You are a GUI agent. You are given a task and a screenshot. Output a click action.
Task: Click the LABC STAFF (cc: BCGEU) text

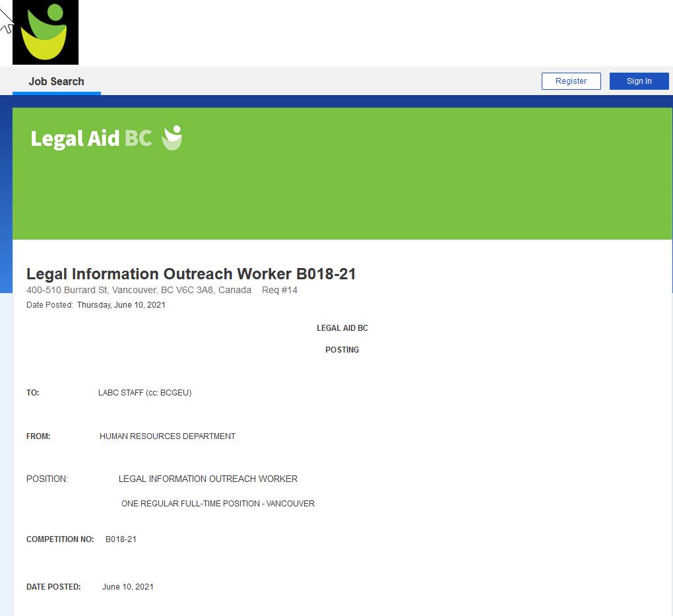(x=144, y=393)
